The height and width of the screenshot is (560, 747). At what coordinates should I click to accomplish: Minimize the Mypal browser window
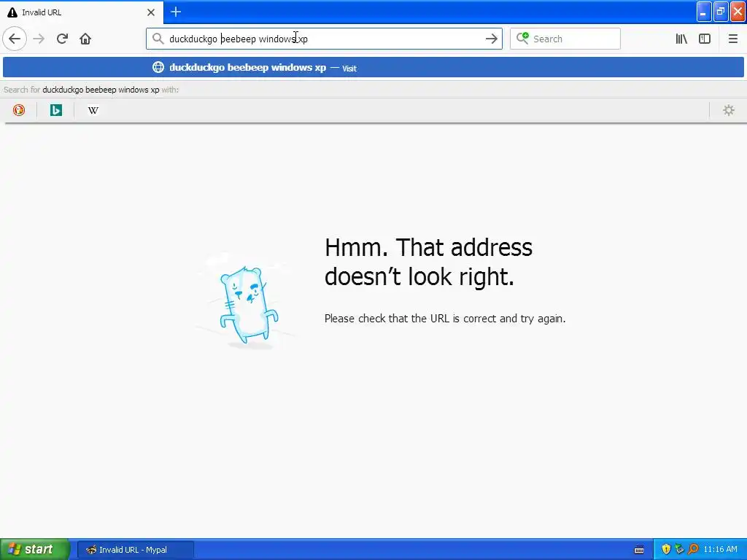click(704, 12)
